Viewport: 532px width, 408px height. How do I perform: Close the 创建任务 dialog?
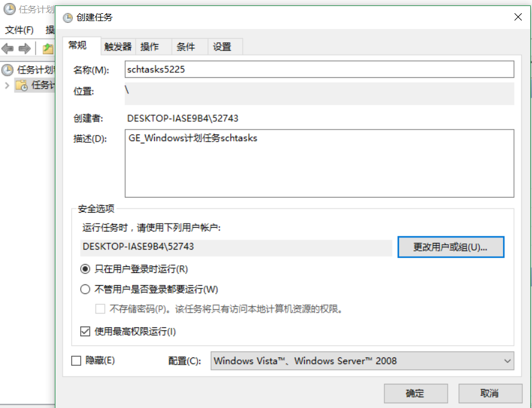518,17
